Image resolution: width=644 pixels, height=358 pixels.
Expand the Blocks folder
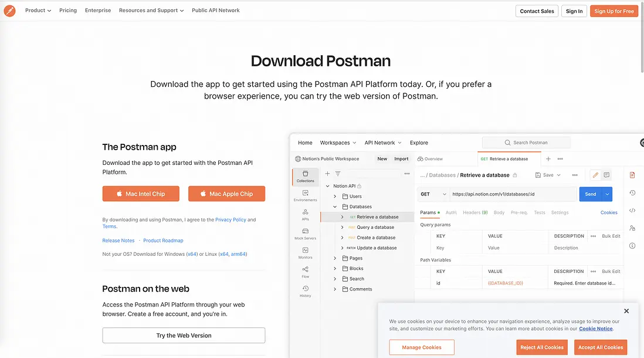tap(335, 268)
